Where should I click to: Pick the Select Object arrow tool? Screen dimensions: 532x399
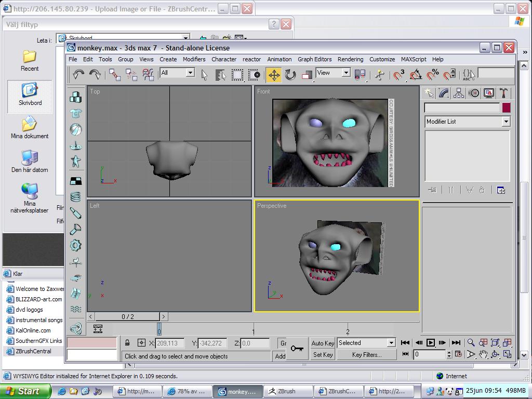[x=204, y=75]
